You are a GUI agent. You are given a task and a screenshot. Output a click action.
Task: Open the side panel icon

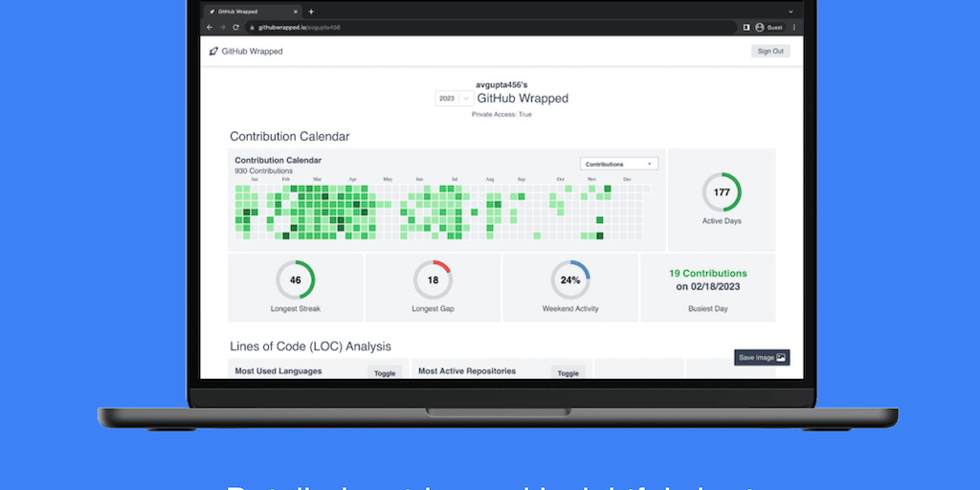[x=746, y=28]
